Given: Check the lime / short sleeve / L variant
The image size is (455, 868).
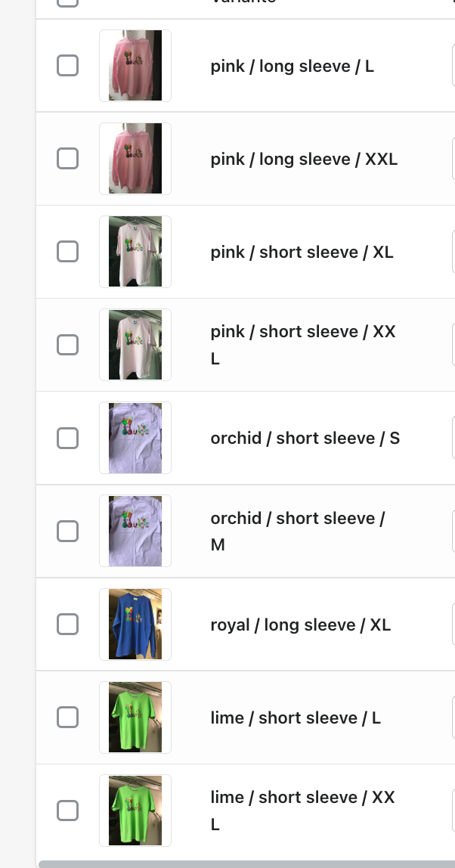Looking at the screenshot, I should tap(68, 718).
